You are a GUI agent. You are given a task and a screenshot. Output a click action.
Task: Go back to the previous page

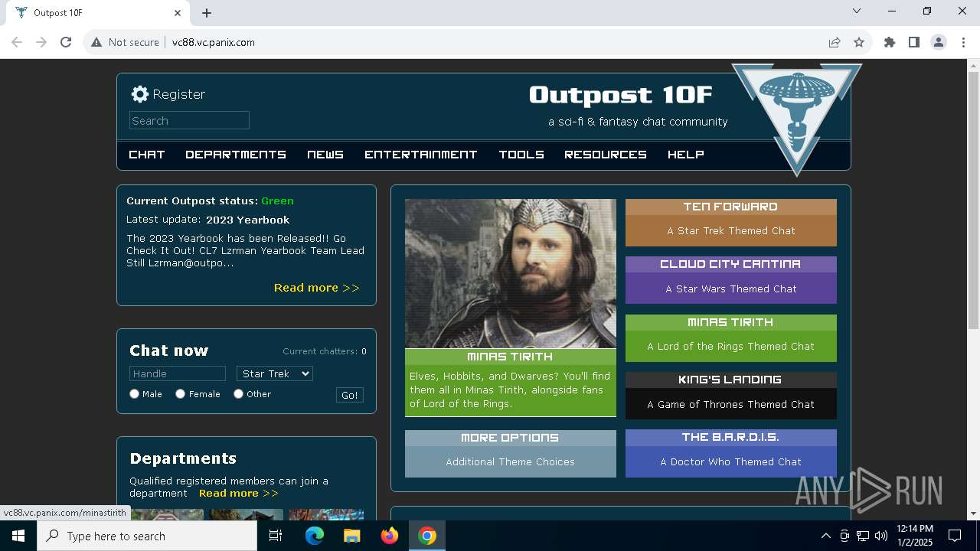click(x=17, y=42)
